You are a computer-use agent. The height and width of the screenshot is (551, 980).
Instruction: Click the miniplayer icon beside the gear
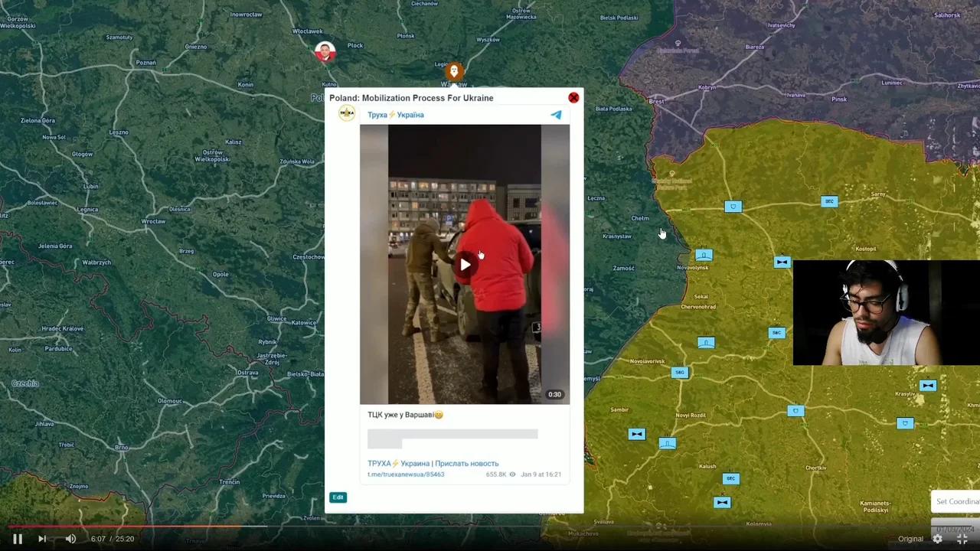pyautogui.click(x=962, y=539)
